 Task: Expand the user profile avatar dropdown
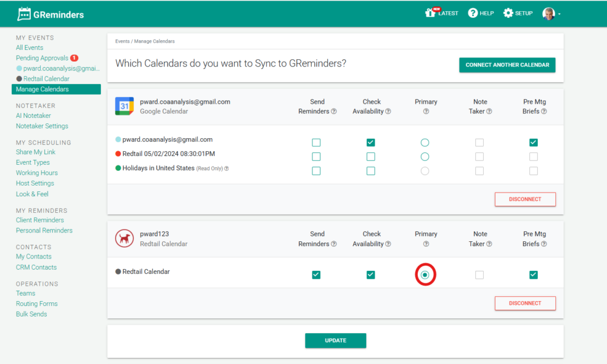coord(552,14)
